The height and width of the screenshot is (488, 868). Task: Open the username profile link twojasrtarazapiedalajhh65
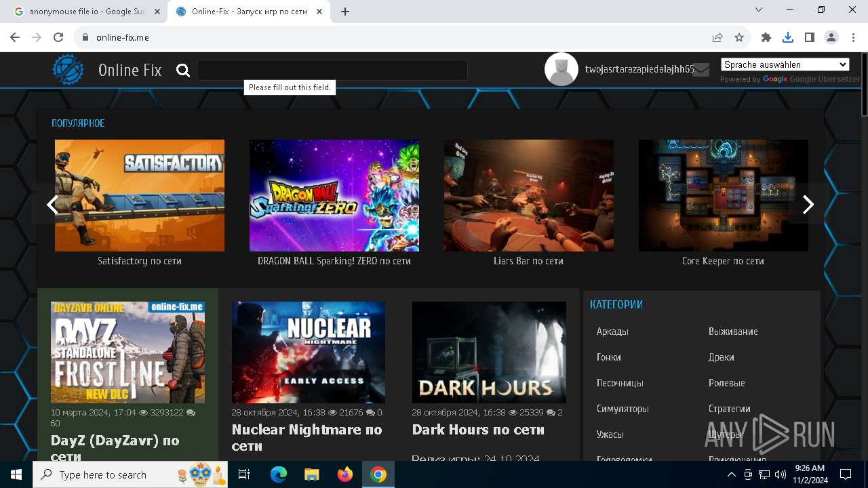(639, 69)
